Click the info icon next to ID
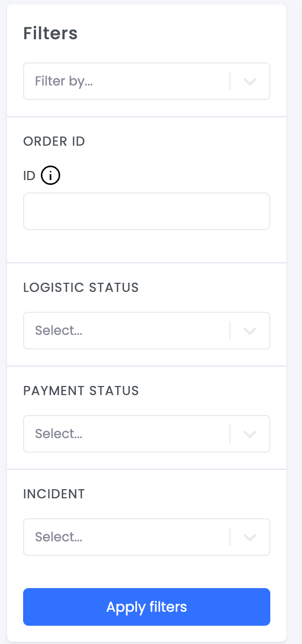 pyautogui.click(x=51, y=176)
